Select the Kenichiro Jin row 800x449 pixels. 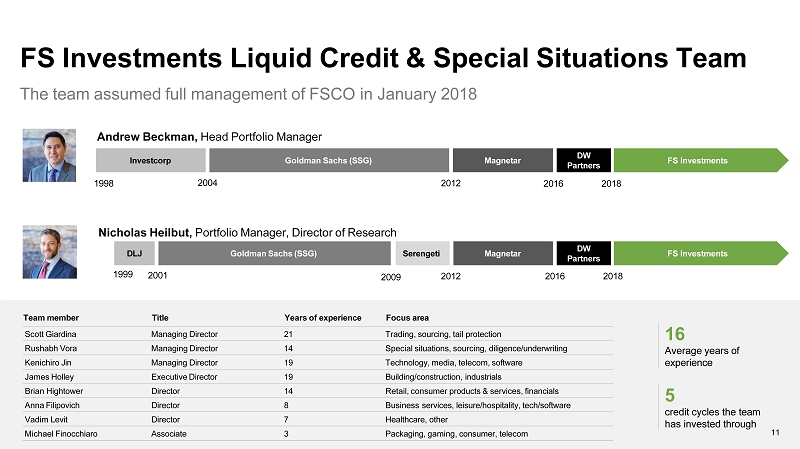(317, 363)
